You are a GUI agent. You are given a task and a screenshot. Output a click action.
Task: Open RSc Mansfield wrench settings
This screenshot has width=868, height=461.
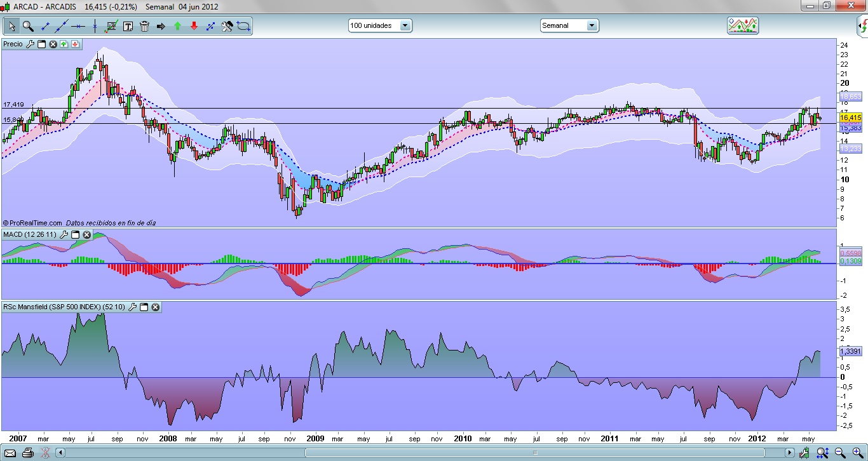132,307
